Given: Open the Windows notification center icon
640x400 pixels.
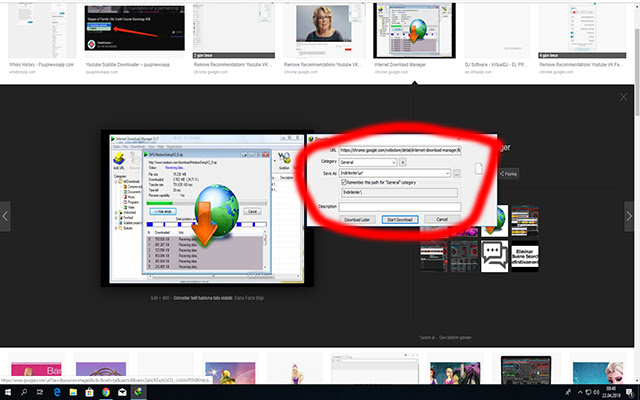Looking at the screenshot, I should (x=627, y=391).
